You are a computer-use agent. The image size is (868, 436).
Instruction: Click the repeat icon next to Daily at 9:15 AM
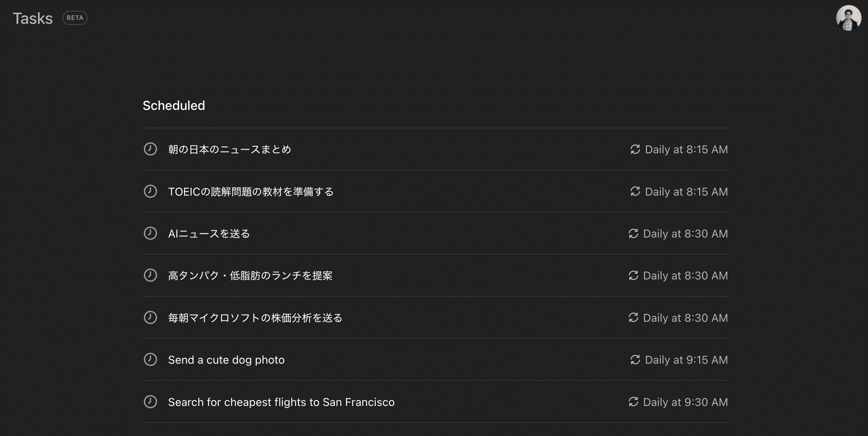point(635,360)
